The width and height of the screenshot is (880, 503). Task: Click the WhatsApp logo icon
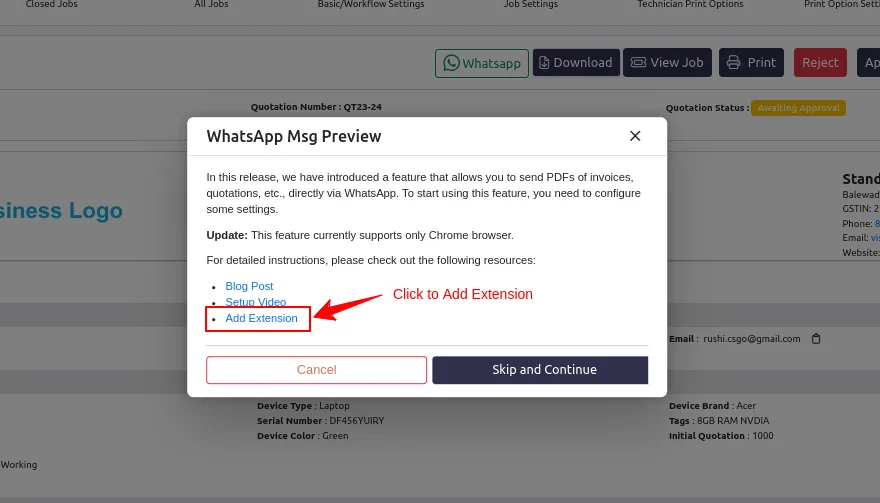pyautogui.click(x=451, y=63)
